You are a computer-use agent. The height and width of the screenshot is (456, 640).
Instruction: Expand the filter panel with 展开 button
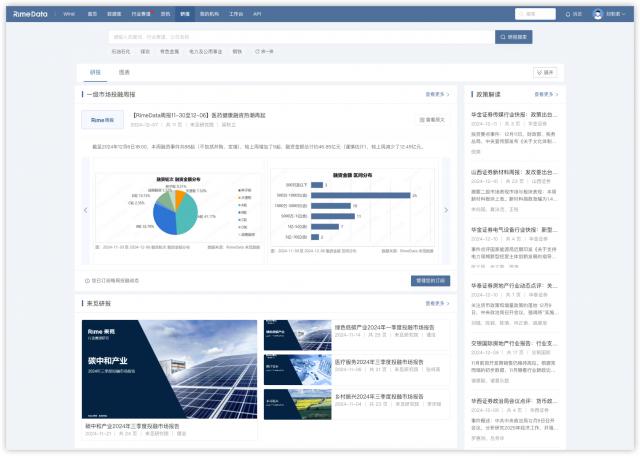[x=544, y=73]
